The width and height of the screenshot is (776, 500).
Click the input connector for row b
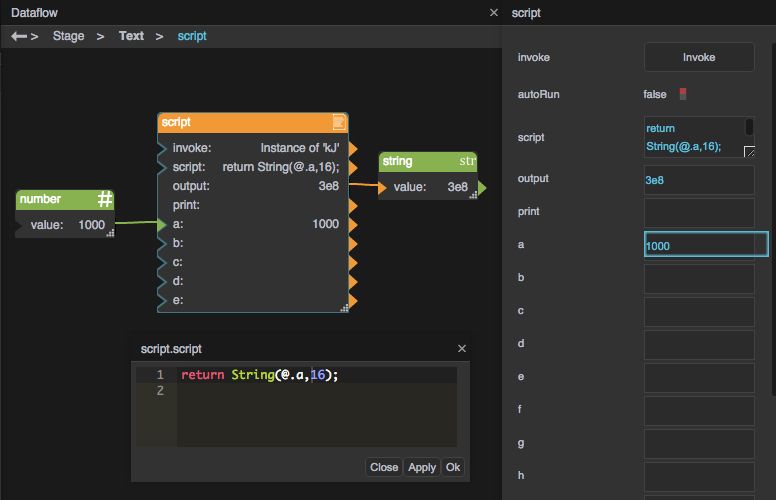[x=162, y=243]
